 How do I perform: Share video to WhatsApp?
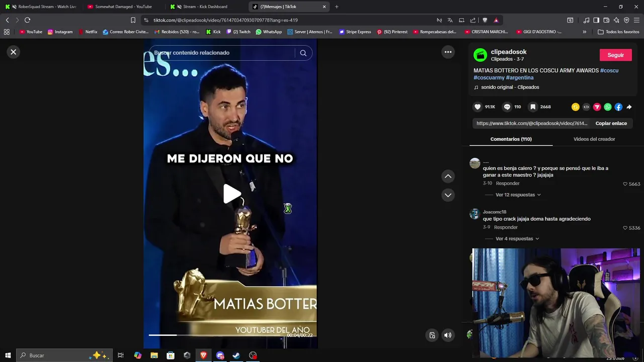pos(608,107)
